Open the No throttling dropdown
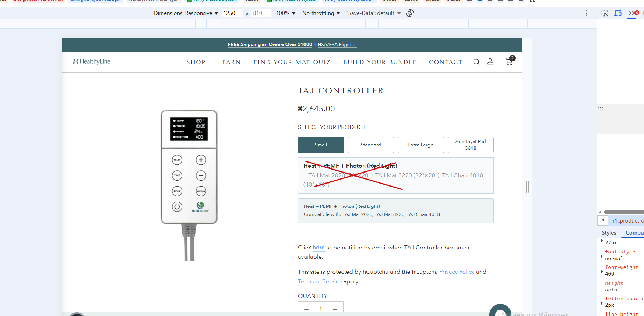The image size is (644, 316). pyautogui.click(x=321, y=13)
